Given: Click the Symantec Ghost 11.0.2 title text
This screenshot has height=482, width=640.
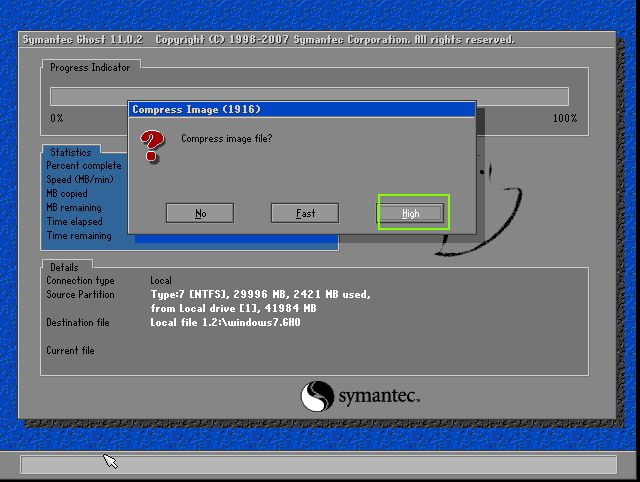Looking at the screenshot, I should 82,40.
